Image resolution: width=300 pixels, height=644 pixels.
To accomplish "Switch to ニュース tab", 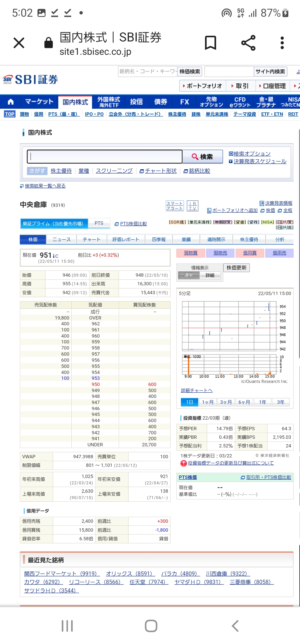I will [x=61, y=239].
